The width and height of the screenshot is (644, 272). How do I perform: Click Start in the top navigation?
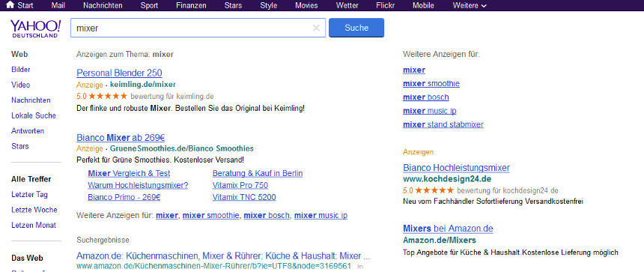click(25, 5)
